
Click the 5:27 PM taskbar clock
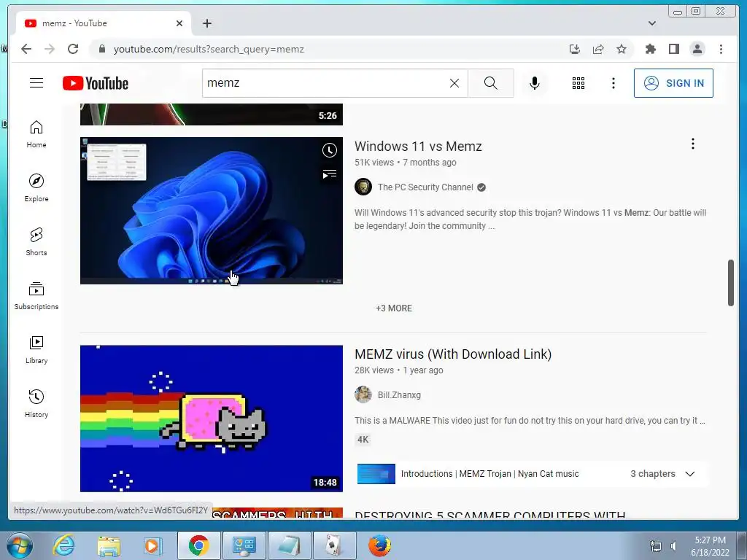click(710, 540)
